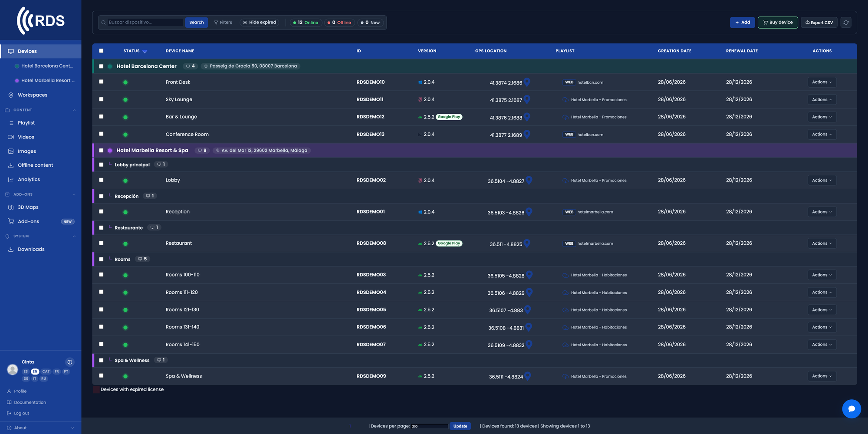Screen dimensions: 868x434
Task: Check the Front Desk device checkbox
Action: (101, 82)
